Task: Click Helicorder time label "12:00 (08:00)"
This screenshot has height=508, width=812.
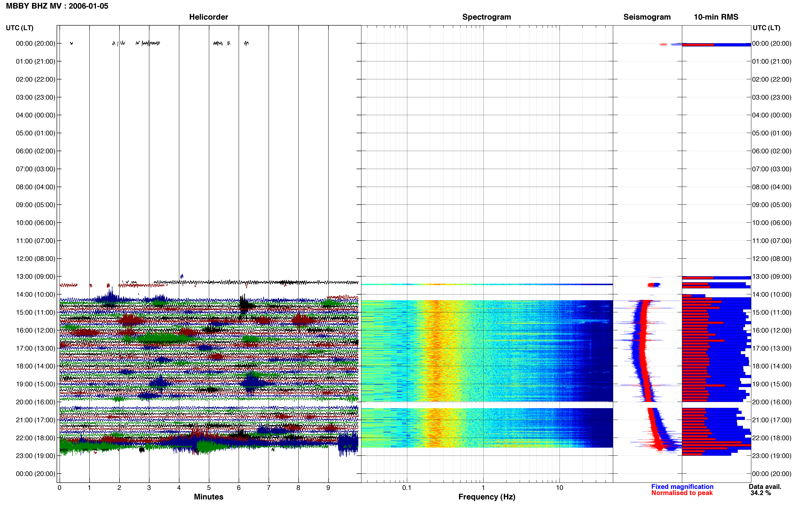Action: pyautogui.click(x=36, y=259)
